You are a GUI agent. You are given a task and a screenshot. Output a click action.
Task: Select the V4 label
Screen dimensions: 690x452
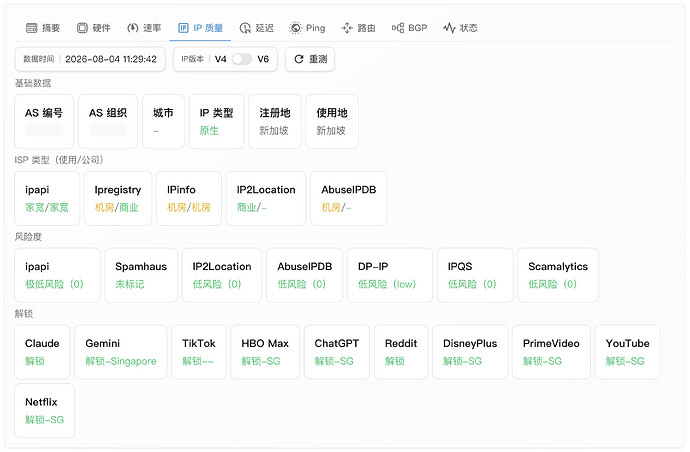[220, 59]
